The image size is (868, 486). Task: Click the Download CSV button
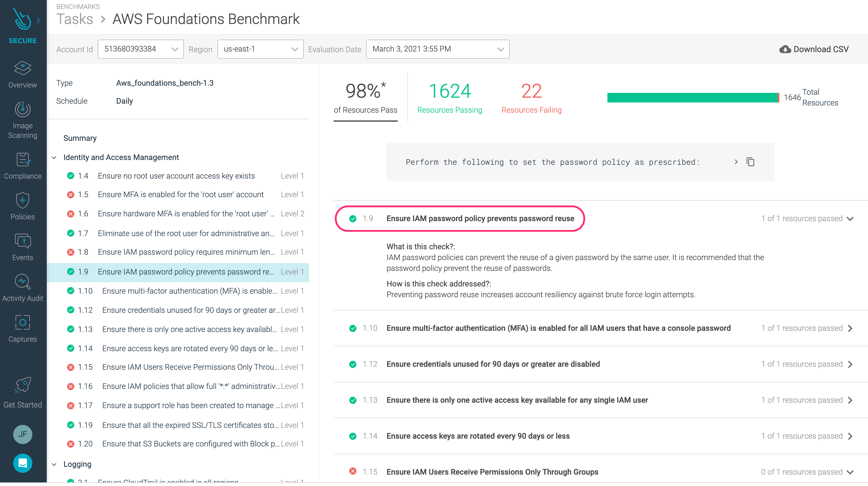point(814,49)
